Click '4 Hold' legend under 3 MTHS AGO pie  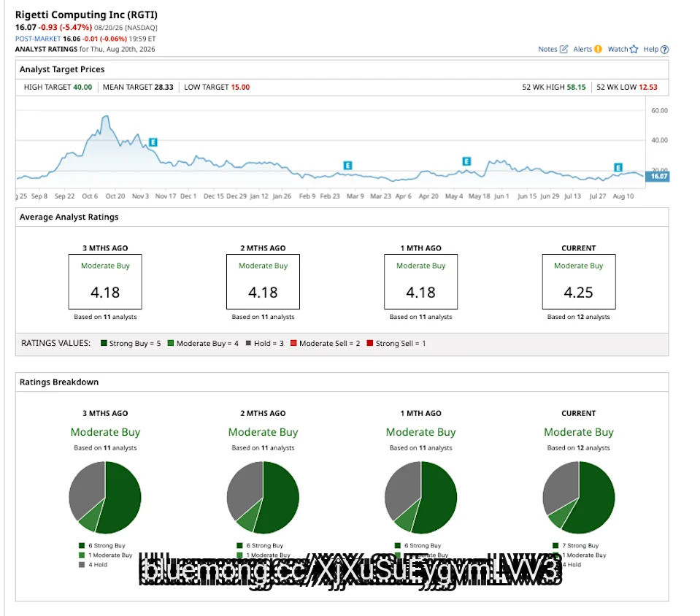[x=93, y=565]
